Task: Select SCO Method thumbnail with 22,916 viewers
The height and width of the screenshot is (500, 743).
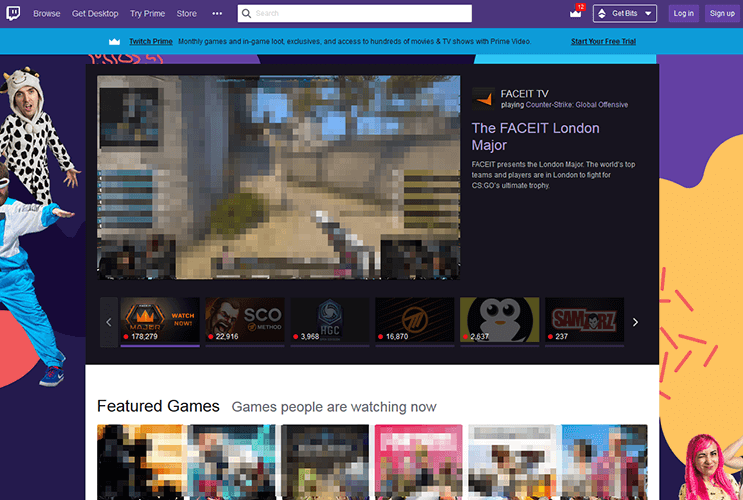Action: (245, 320)
